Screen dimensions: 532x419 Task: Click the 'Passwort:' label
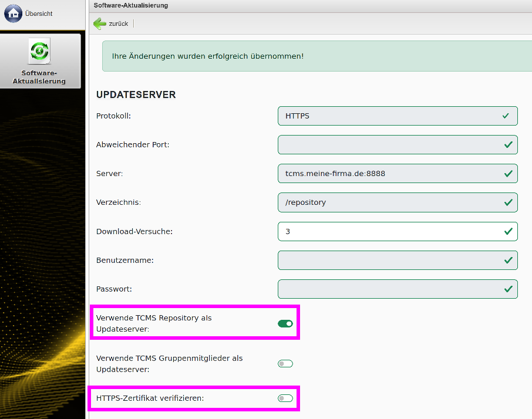tap(114, 289)
